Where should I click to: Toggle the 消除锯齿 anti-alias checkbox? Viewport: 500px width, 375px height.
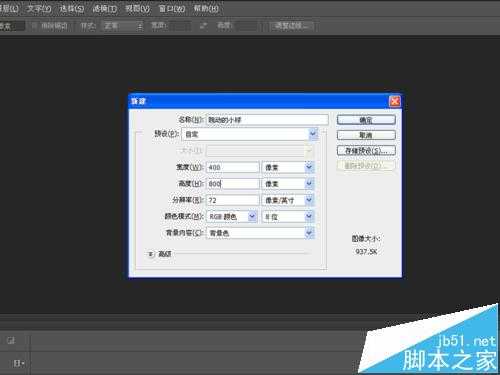point(34,26)
